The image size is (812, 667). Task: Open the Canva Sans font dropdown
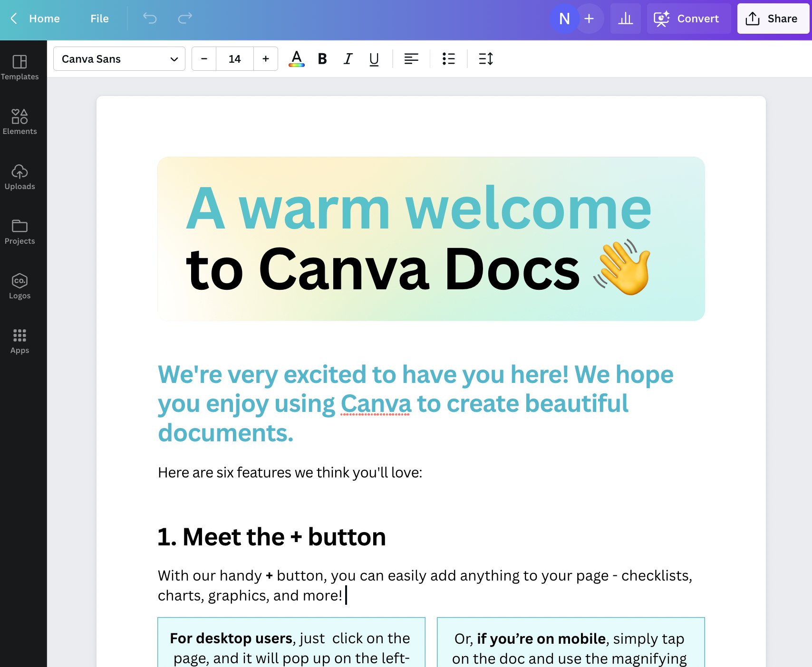click(x=119, y=58)
